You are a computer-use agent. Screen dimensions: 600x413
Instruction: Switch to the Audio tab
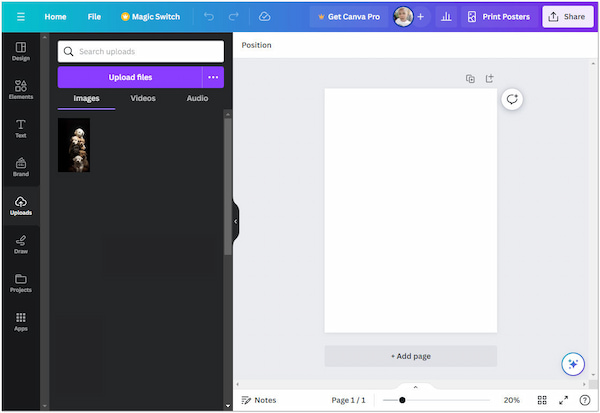click(197, 98)
